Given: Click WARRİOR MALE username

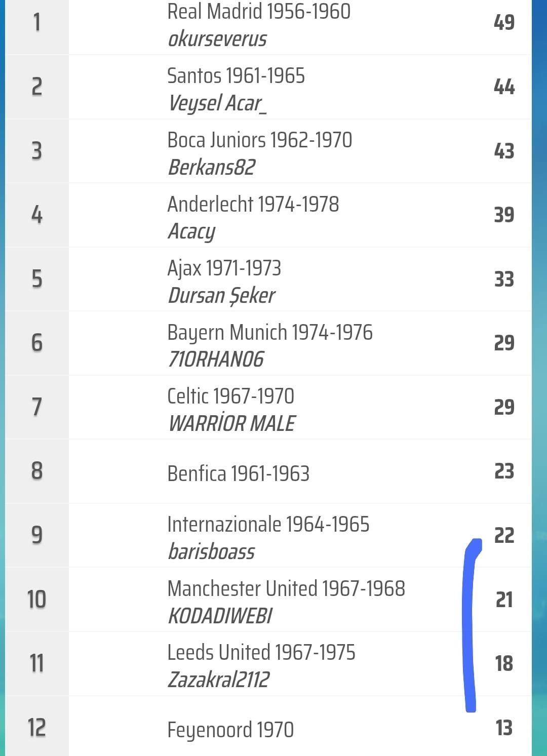Looking at the screenshot, I should [231, 424].
